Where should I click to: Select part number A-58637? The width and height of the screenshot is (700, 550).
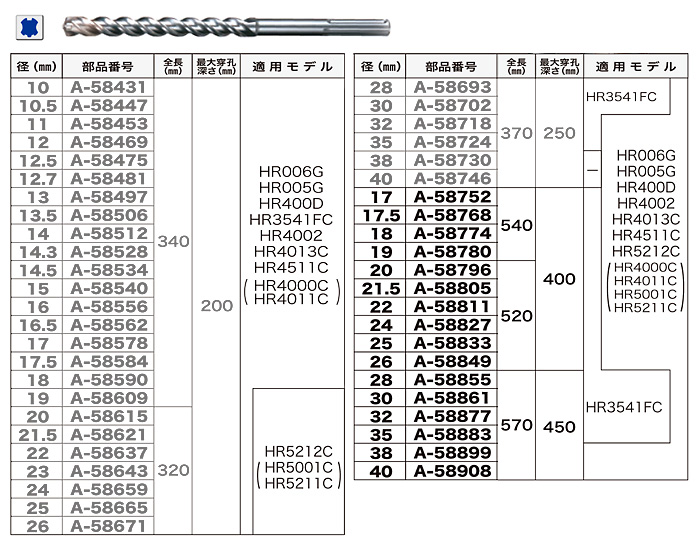coord(109,454)
